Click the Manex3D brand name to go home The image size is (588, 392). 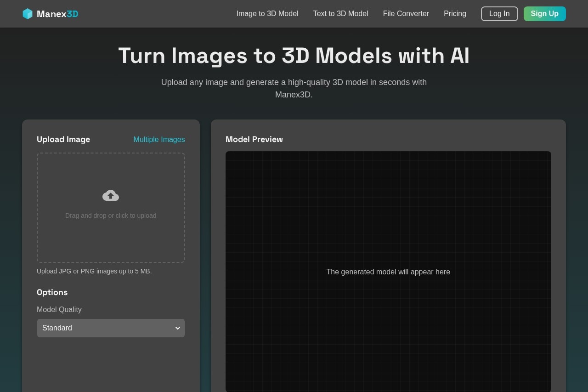coord(57,14)
